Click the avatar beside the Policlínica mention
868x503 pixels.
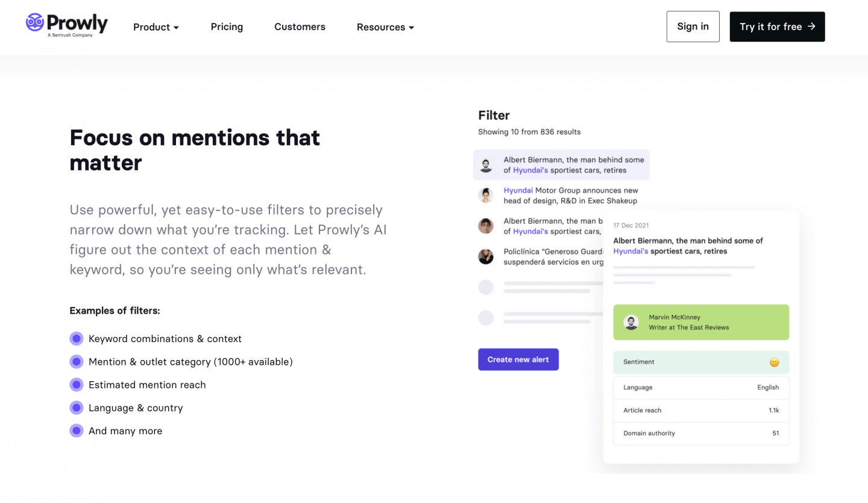[486, 256]
